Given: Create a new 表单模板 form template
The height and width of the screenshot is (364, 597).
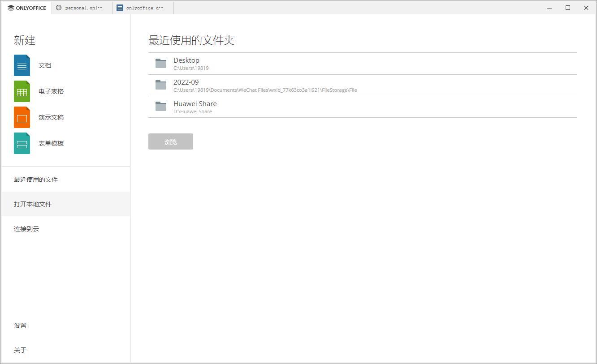Looking at the screenshot, I should [x=22, y=143].
